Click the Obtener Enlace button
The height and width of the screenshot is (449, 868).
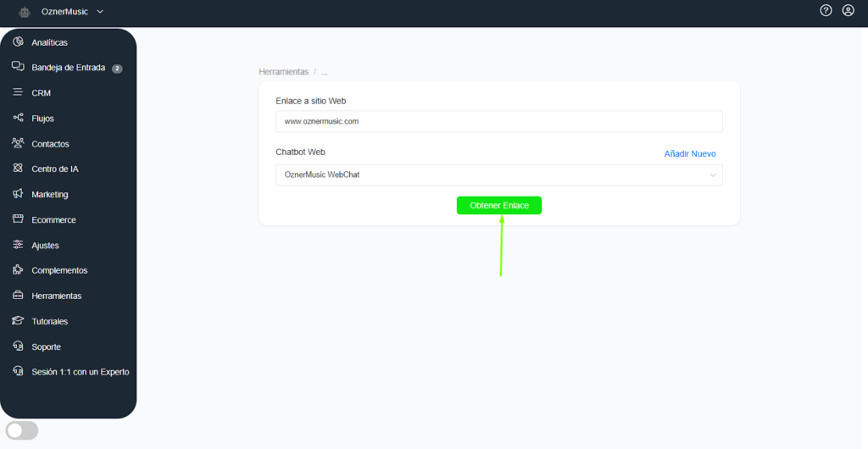click(x=498, y=206)
